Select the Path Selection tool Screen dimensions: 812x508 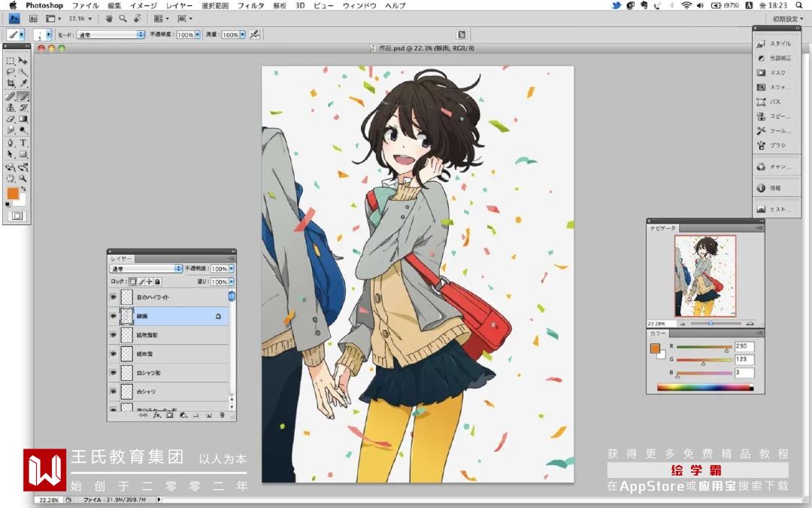point(11,154)
